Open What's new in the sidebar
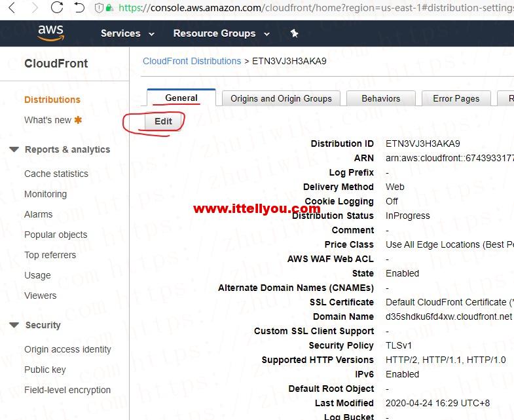The height and width of the screenshot is (420, 514). coord(48,120)
